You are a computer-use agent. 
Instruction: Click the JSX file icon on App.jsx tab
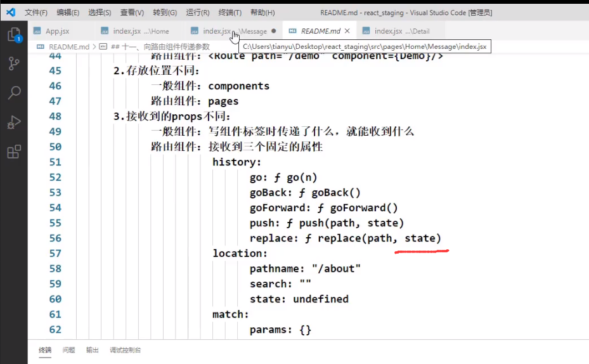(x=37, y=31)
